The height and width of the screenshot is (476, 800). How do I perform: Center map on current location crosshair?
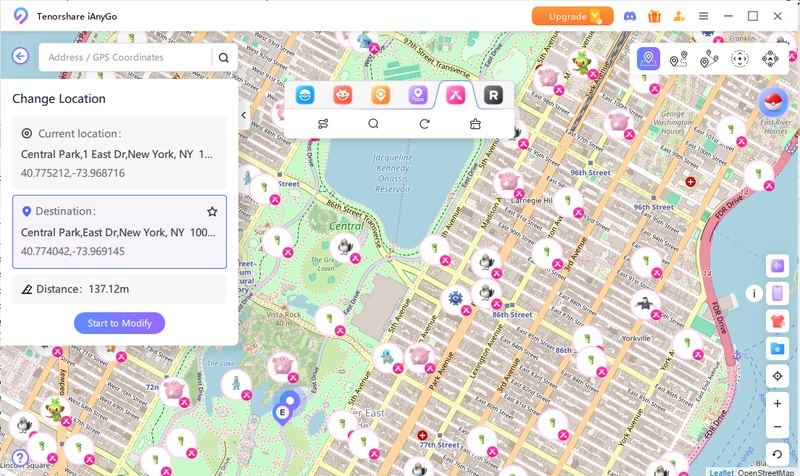[777, 376]
